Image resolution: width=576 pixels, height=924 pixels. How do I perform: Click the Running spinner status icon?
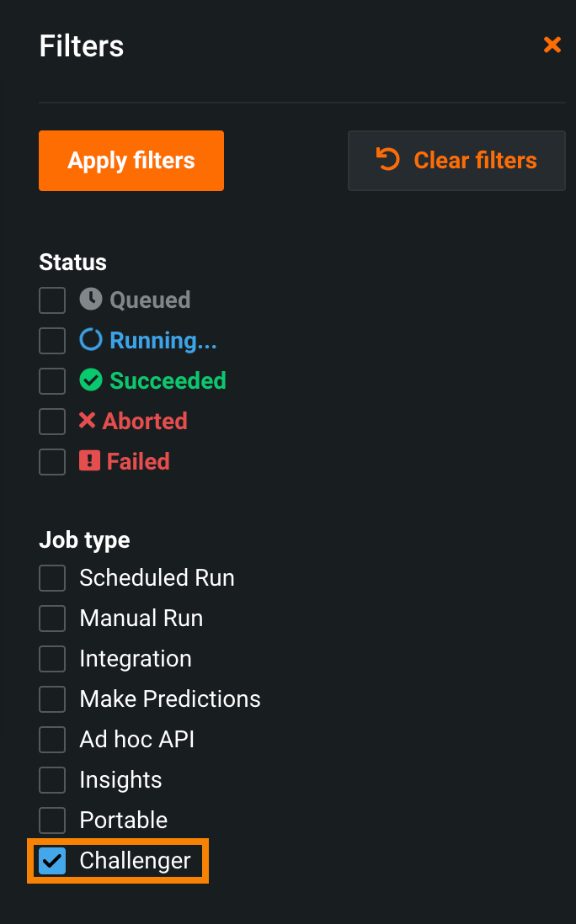click(x=91, y=340)
